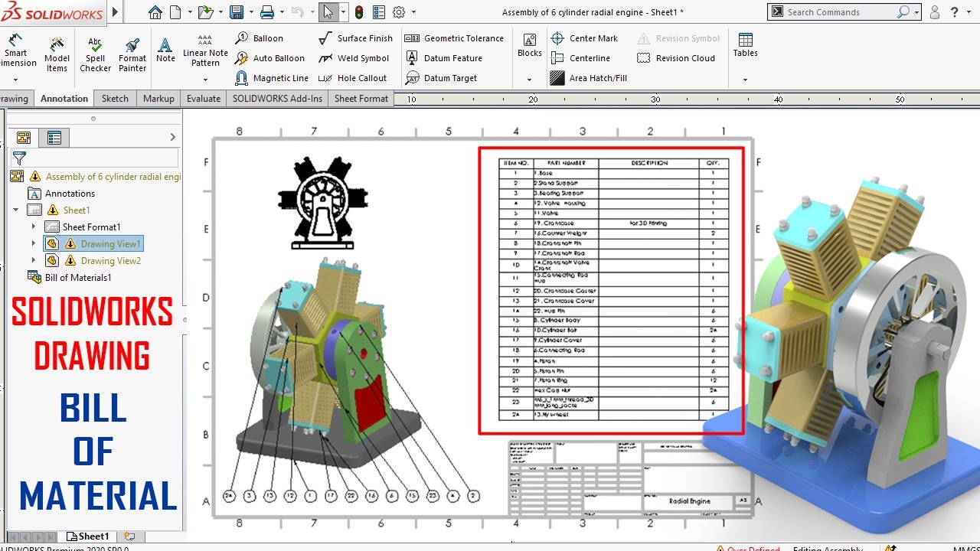Open the Tables dropdown arrow

[745, 80]
